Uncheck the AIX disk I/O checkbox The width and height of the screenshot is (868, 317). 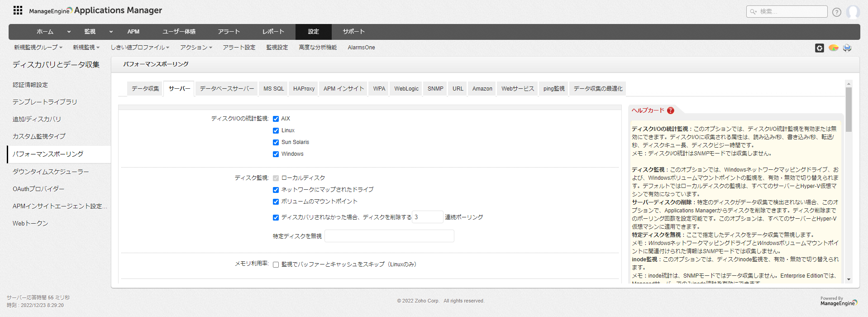276,119
